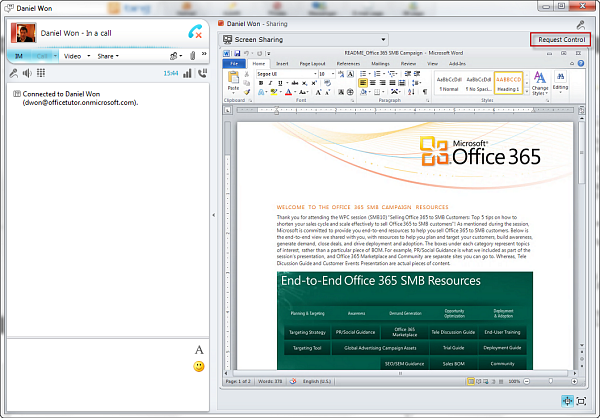This screenshot has width=600, height=418.
Task: Click Justify alignment icon
Action: point(392,83)
